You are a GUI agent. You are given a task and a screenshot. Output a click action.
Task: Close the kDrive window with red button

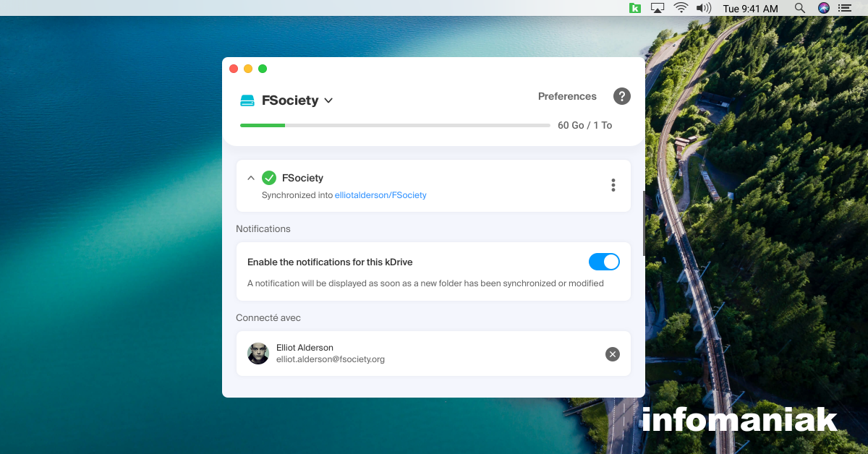[234, 69]
